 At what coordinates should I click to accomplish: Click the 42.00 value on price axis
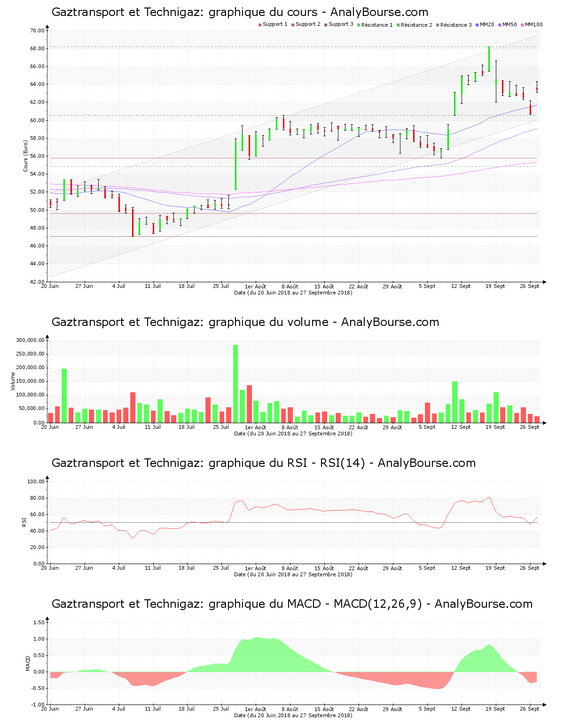click(37, 282)
